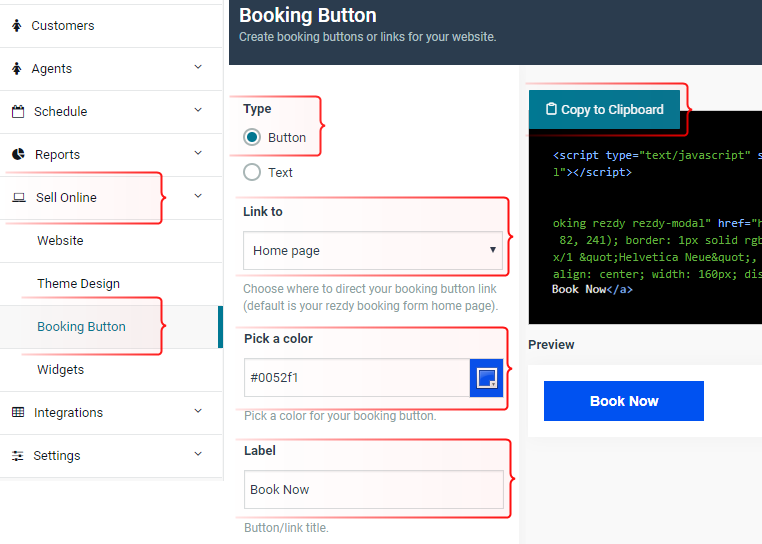Click the Reports pie chart icon

(x=18, y=155)
